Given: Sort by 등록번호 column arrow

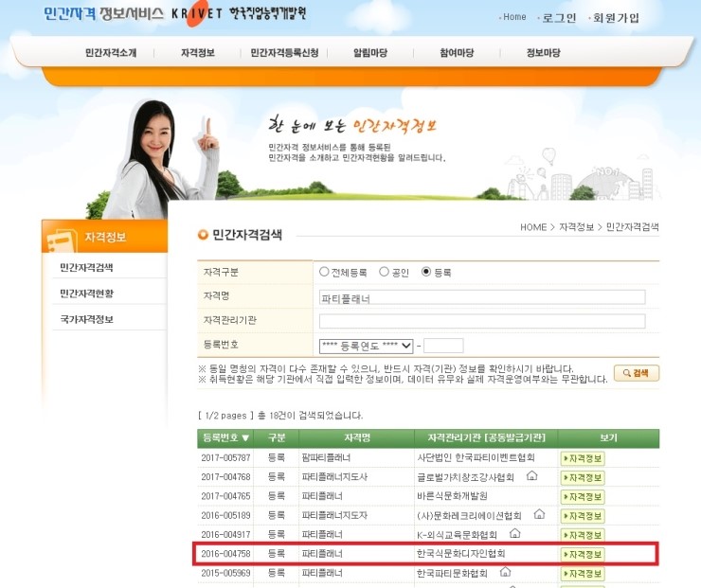Looking at the screenshot, I should click(x=245, y=437).
